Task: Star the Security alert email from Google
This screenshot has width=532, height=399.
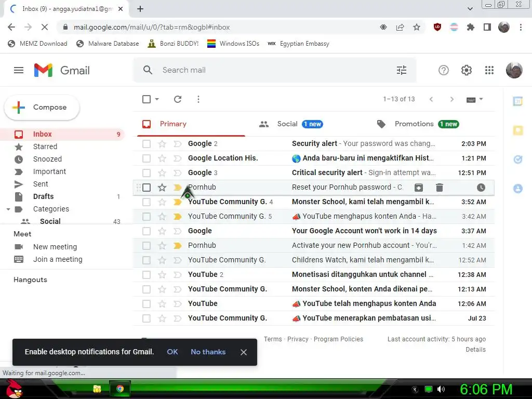Action: coord(162,144)
